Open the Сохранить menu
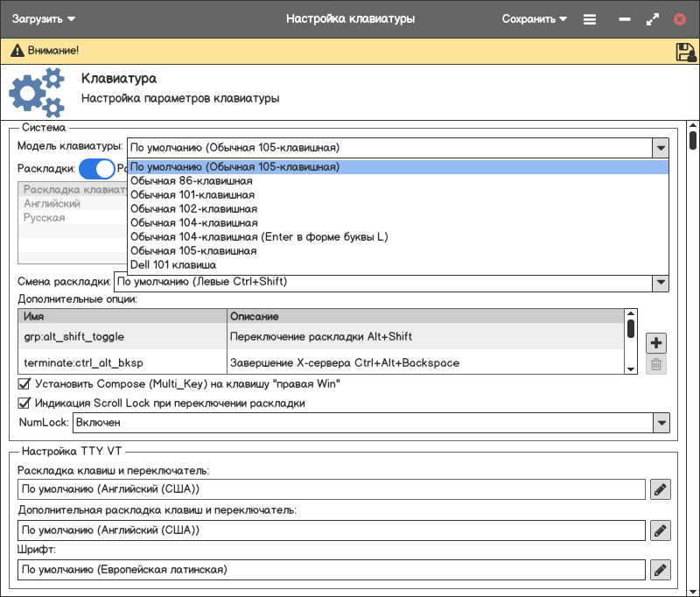The image size is (700, 597). (x=534, y=18)
